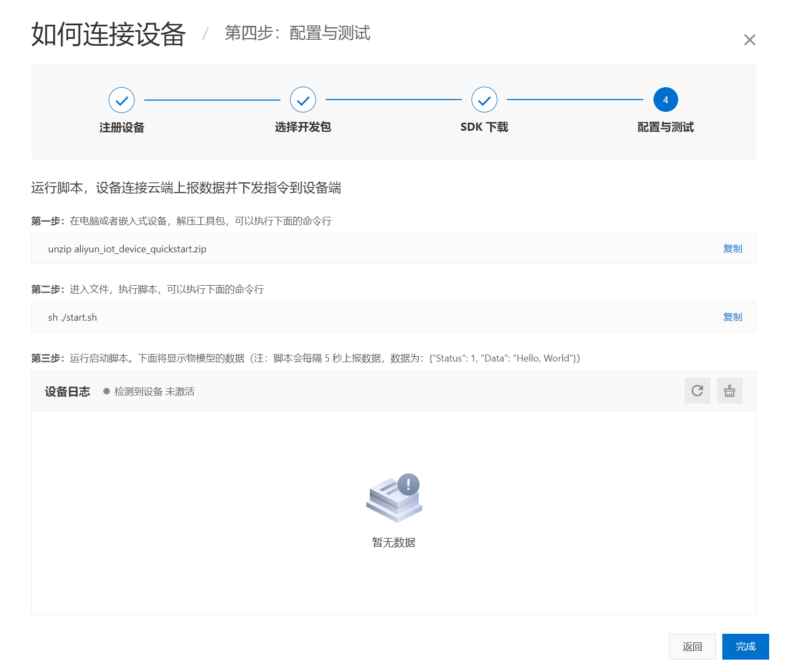Image resolution: width=788 pixels, height=672 pixels.
Task: Click the 完成 button to finish
Action: (x=745, y=647)
